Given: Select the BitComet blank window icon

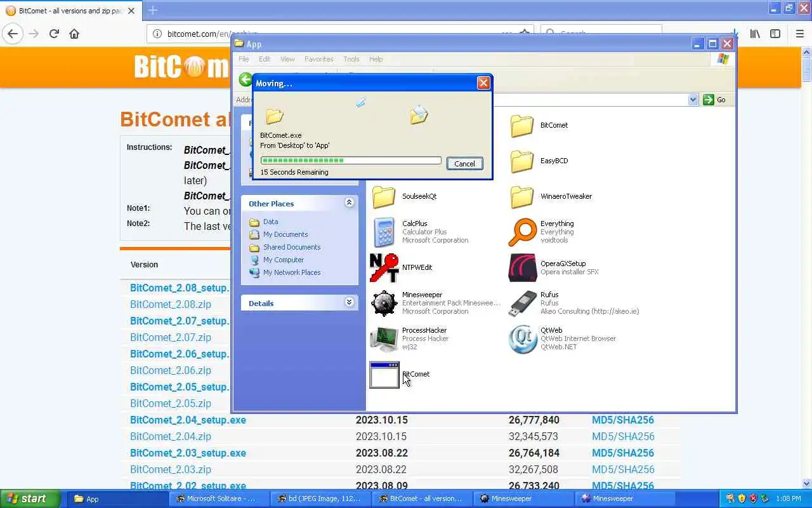Looking at the screenshot, I should (384, 375).
